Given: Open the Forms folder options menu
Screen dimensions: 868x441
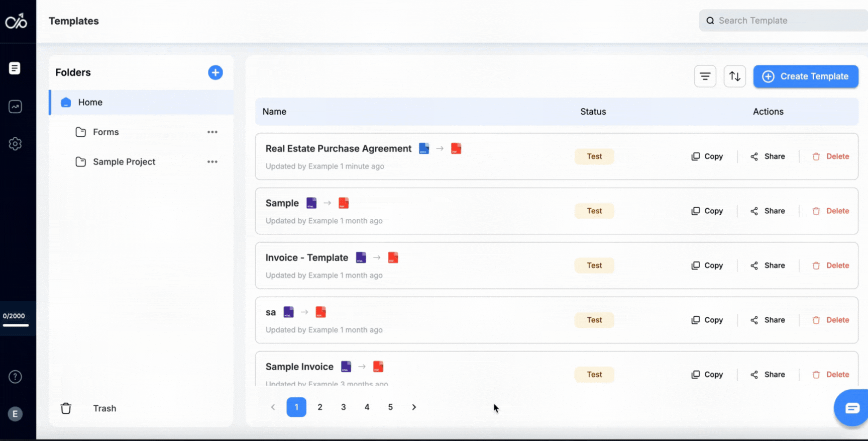Looking at the screenshot, I should point(212,132).
